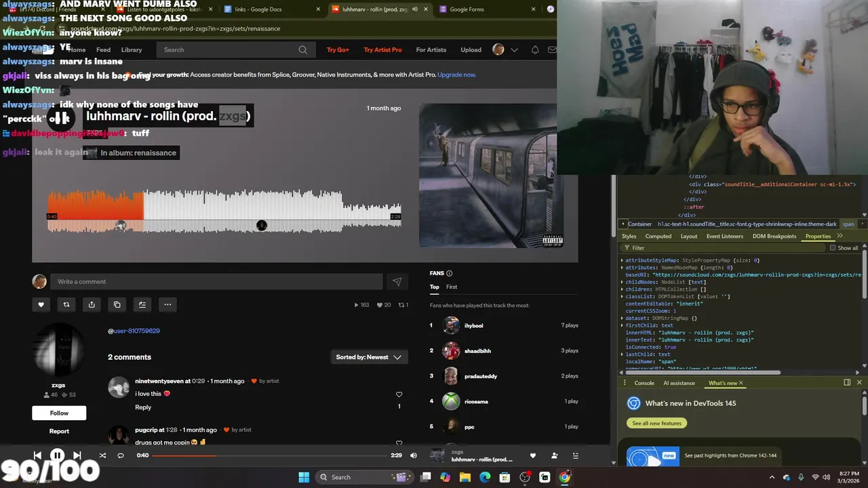
Task: Click the Follow button for zxgs
Action: (x=59, y=413)
